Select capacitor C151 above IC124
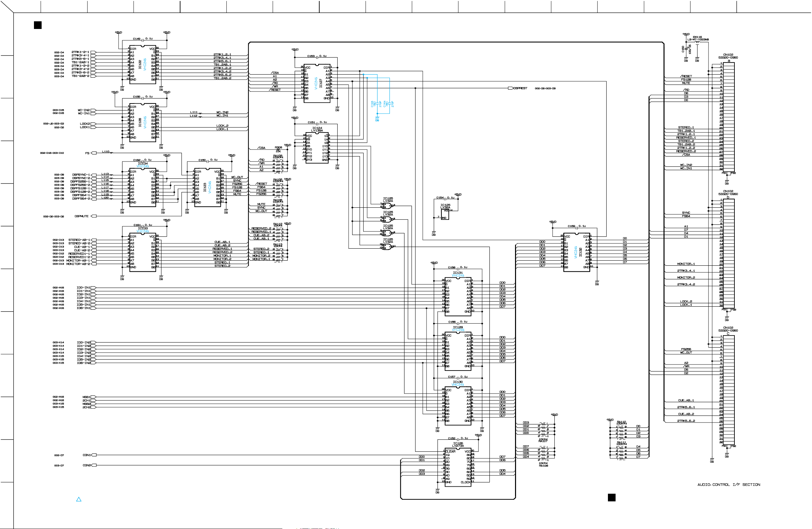The width and height of the screenshot is (812, 529). coord(317,124)
